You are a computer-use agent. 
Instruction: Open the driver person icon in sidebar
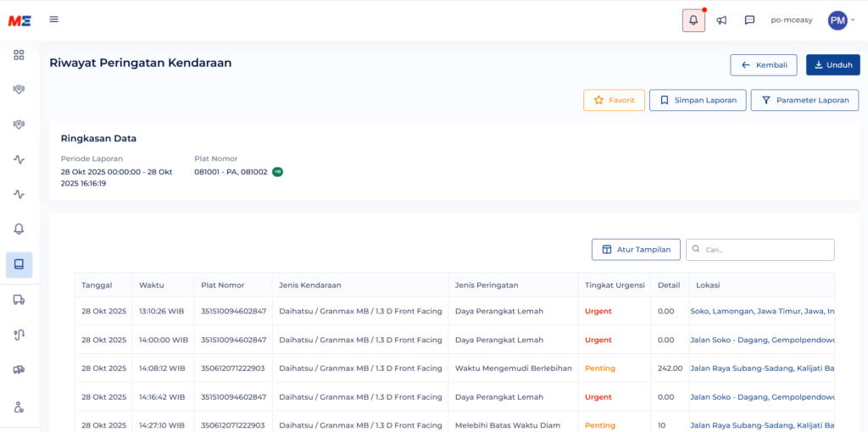(19, 407)
